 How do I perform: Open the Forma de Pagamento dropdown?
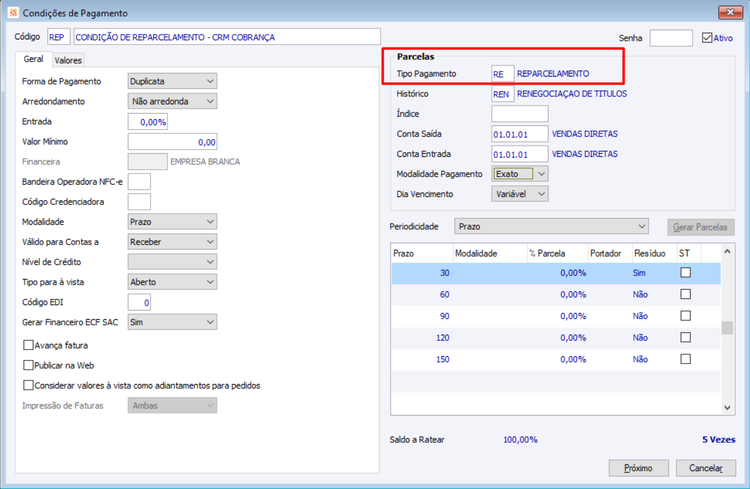[172, 81]
